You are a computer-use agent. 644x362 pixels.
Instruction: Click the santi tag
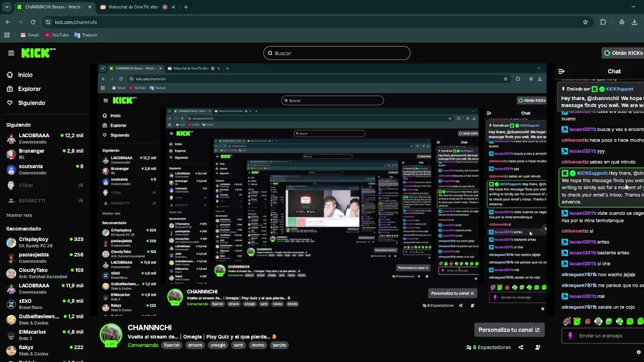(x=238, y=345)
